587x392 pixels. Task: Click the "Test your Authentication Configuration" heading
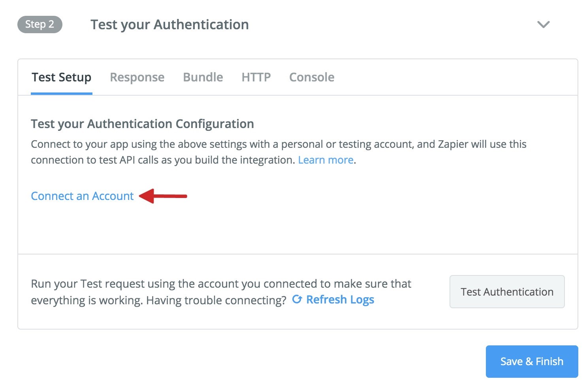[x=142, y=124]
